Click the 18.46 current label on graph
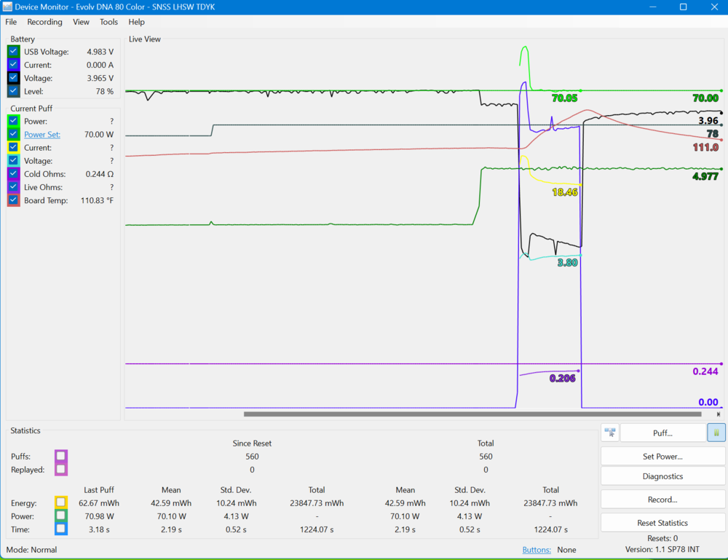Image resolution: width=728 pixels, height=560 pixels. pyautogui.click(x=565, y=192)
